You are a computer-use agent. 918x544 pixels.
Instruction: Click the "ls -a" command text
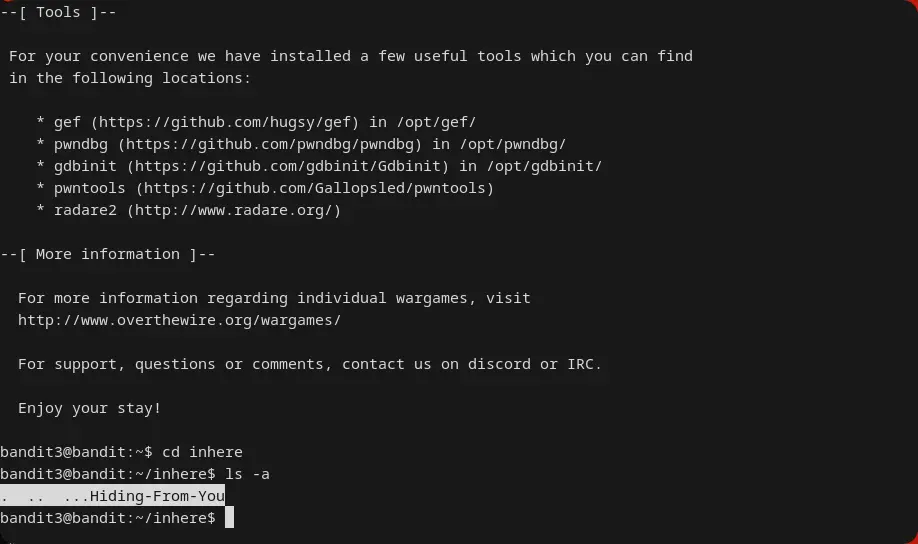247,474
